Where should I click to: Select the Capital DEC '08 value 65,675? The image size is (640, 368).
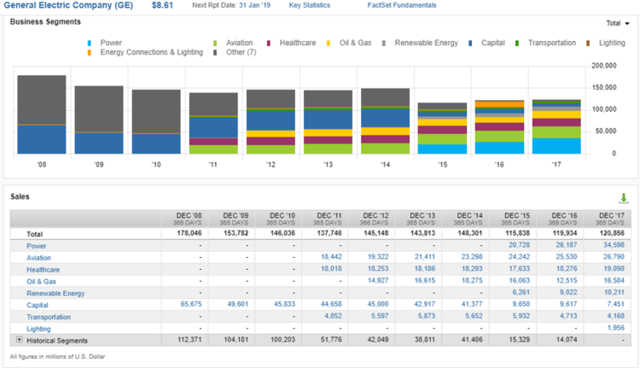(x=191, y=304)
